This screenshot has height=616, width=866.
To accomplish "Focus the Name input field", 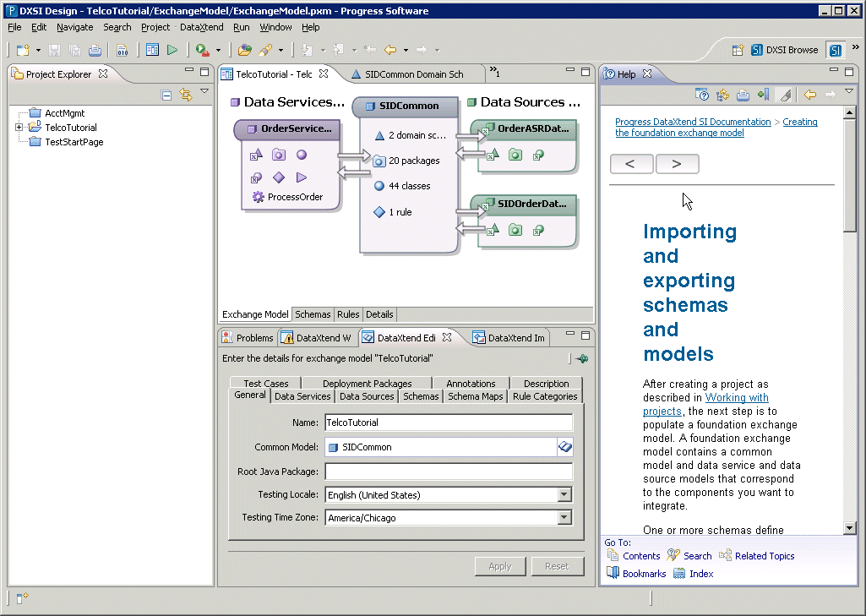I will 449,422.
